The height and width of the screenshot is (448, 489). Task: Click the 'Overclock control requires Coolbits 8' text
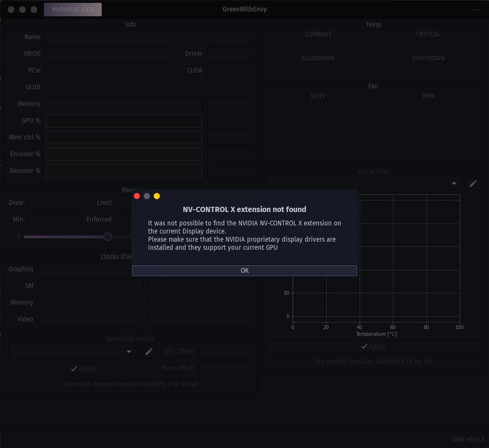click(131, 384)
